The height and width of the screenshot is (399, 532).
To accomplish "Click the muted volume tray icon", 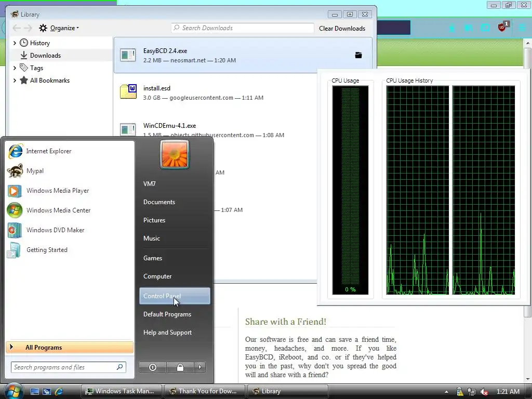I will point(484,392).
